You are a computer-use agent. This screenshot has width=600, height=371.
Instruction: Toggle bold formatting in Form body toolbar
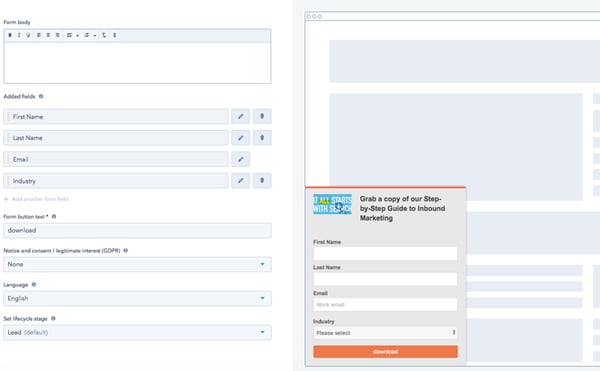point(10,35)
